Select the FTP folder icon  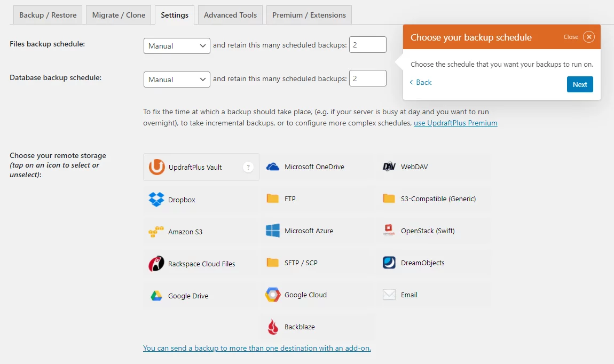(x=272, y=199)
